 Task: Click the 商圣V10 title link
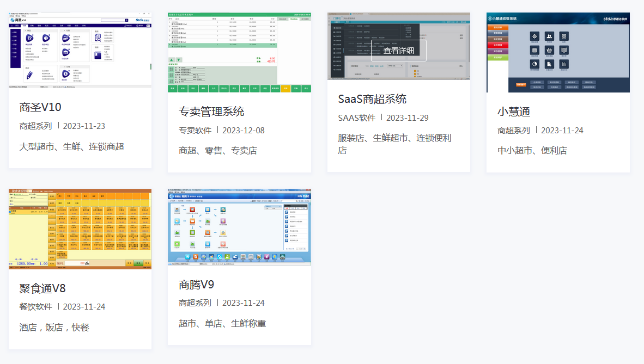(40, 107)
